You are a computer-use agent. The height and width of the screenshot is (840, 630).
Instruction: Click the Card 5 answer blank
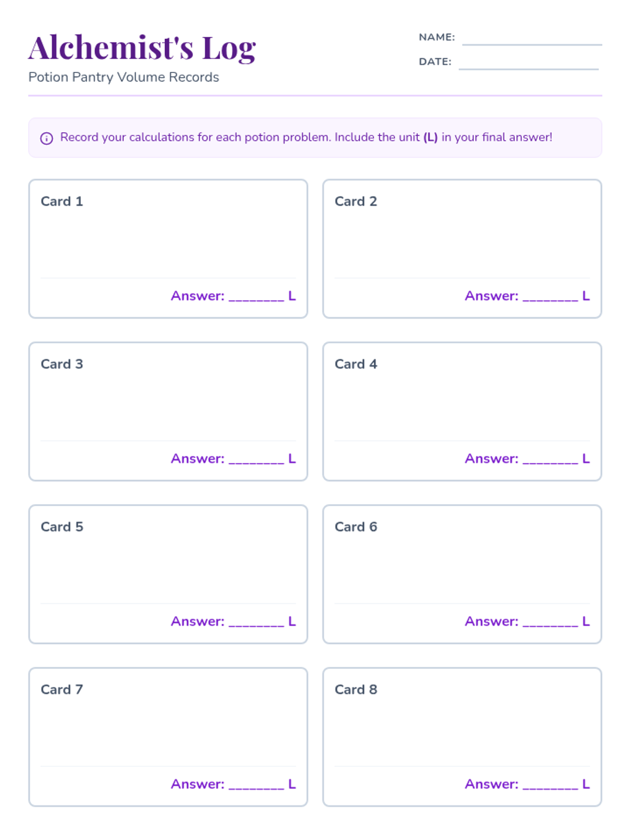[x=256, y=622]
